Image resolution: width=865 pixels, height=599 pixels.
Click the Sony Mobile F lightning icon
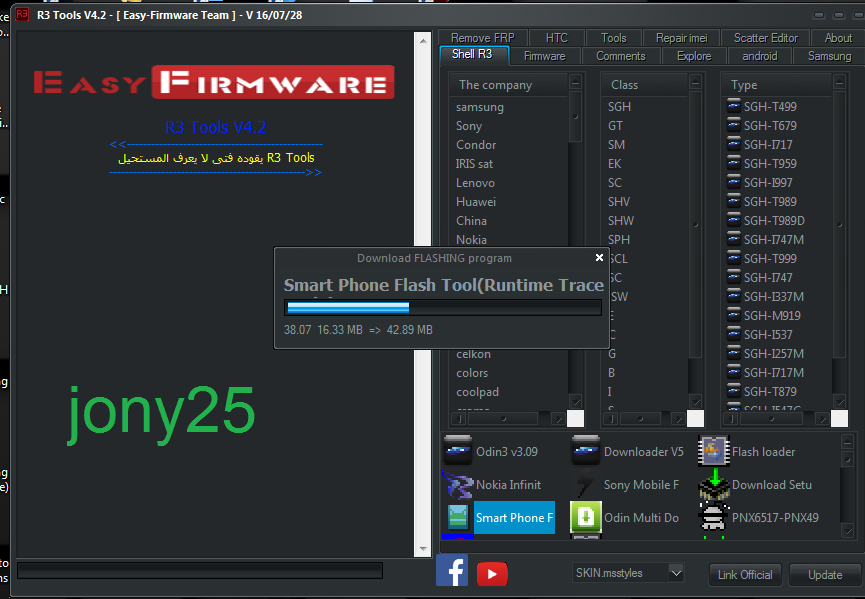[x=586, y=485]
